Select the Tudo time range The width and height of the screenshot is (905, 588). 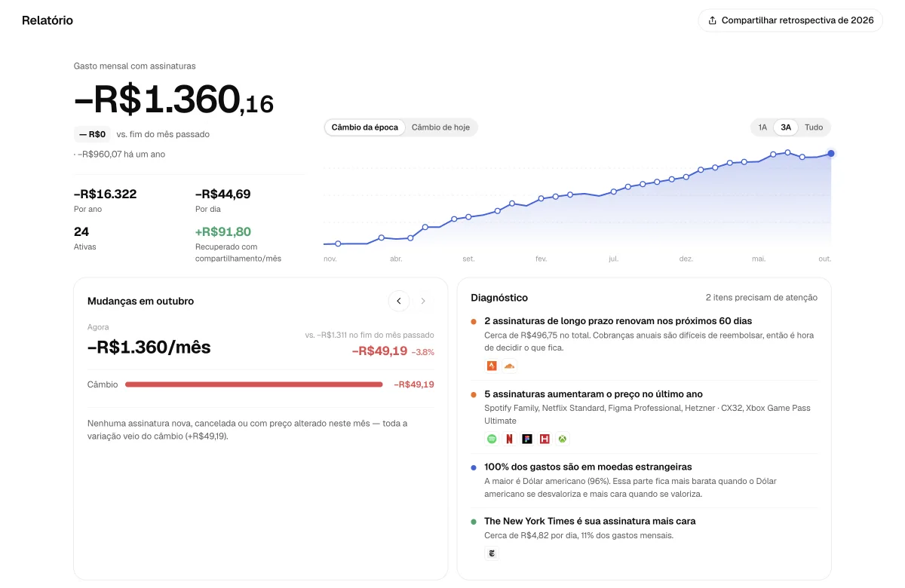pos(814,127)
